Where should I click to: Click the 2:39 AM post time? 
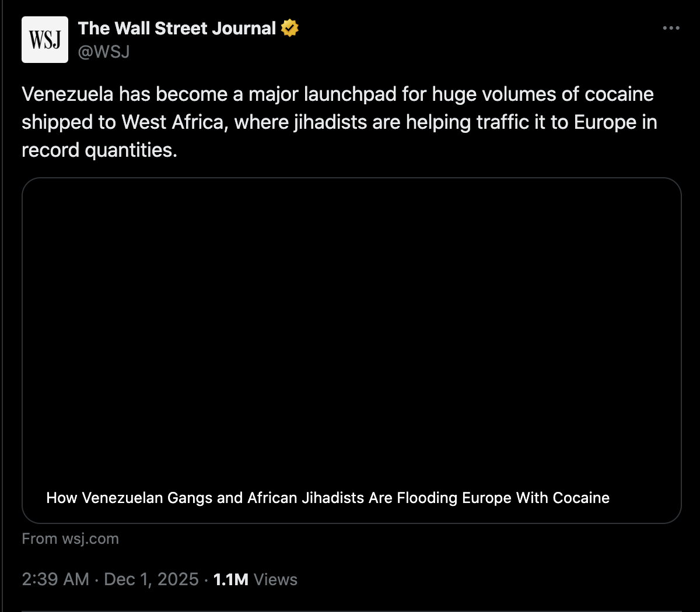pos(55,579)
